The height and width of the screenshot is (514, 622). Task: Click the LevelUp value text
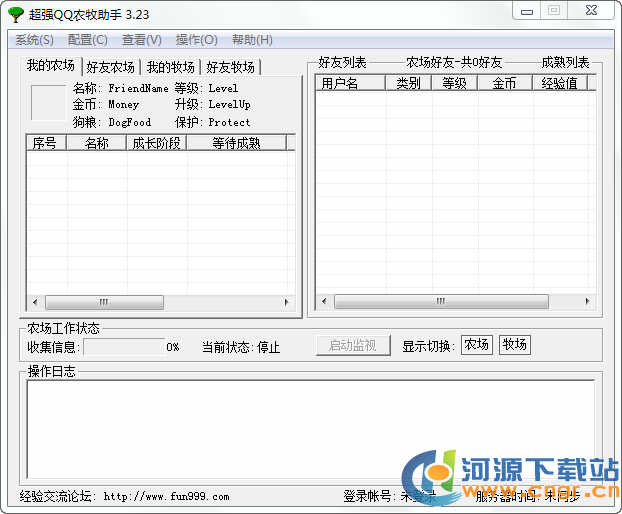coord(230,105)
